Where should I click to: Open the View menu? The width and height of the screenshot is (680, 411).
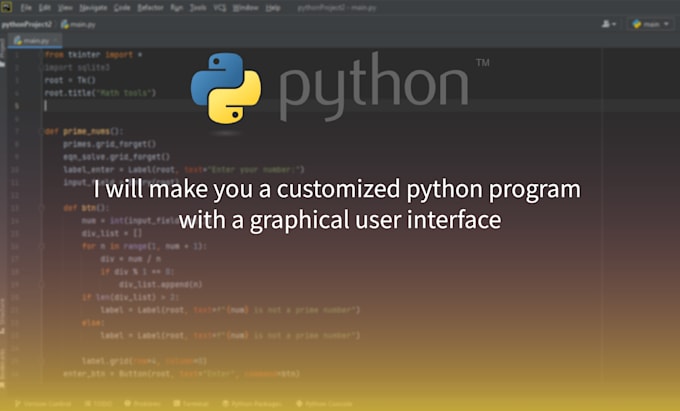tap(65, 8)
